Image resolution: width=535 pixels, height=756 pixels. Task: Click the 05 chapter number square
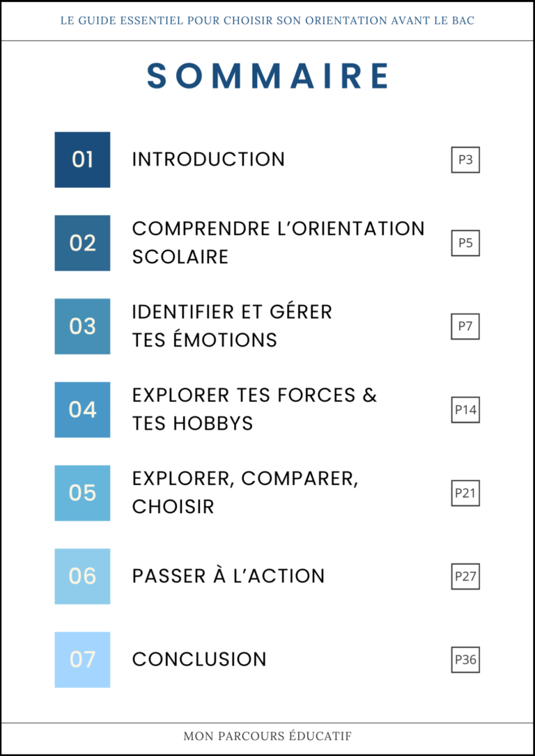coord(82,493)
